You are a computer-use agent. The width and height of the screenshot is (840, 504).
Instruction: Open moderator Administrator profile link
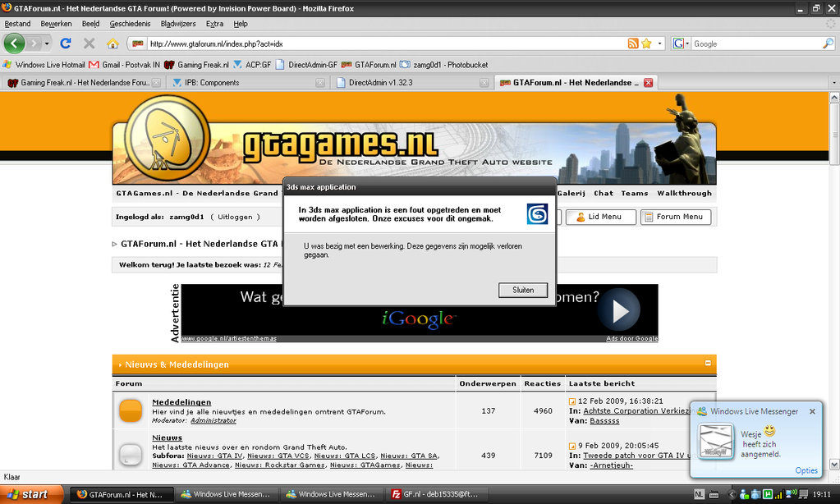pyautogui.click(x=213, y=420)
